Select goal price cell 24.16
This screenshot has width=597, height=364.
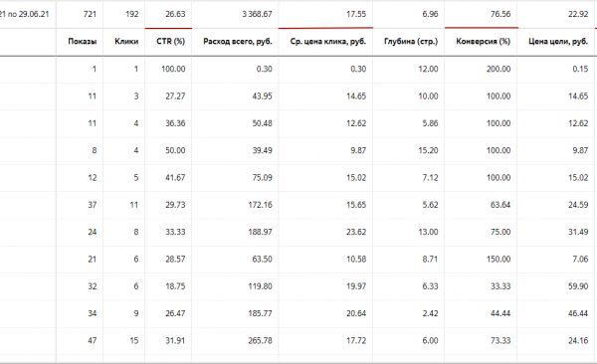click(x=578, y=341)
